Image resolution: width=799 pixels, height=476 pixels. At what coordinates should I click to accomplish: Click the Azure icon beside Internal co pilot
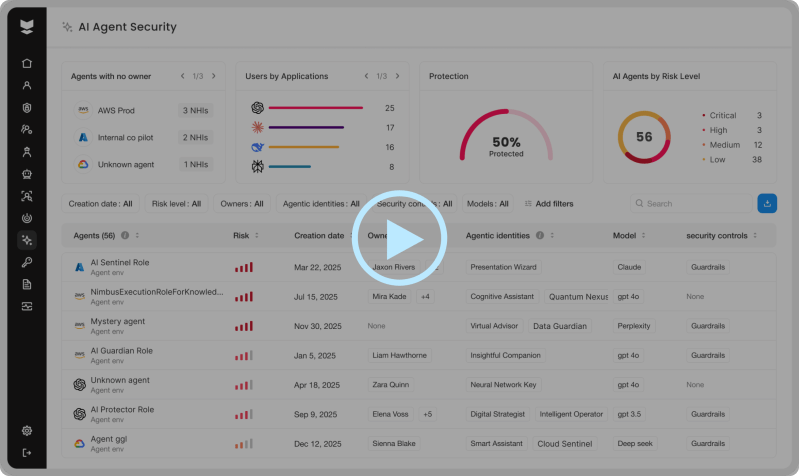[x=83, y=137]
